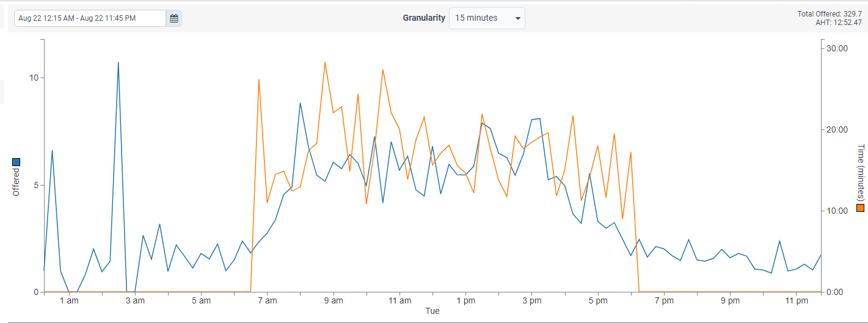Select the 3 am tick label
The image size is (868, 323).
(135, 300)
